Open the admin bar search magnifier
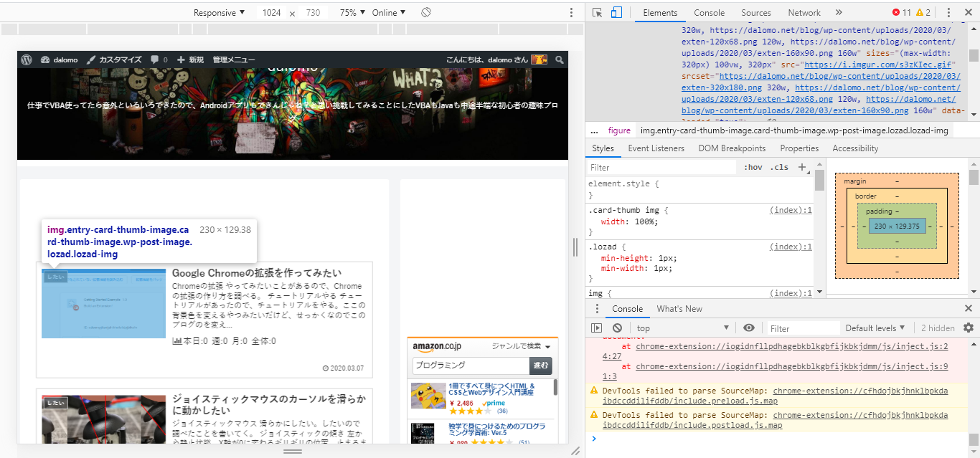The width and height of the screenshot is (980, 458). click(x=560, y=60)
